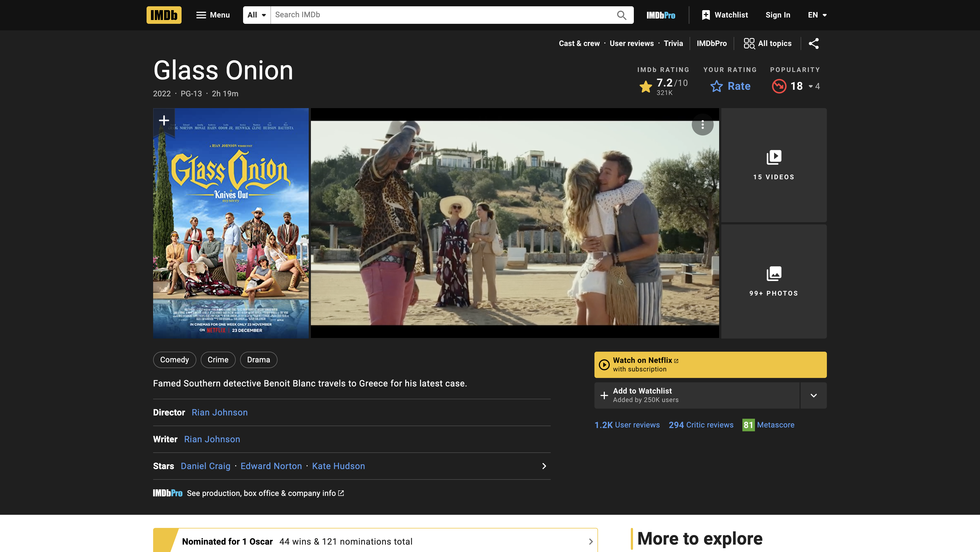The width and height of the screenshot is (980, 552).
Task: Click the 2022 release year
Action: point(162,94)
